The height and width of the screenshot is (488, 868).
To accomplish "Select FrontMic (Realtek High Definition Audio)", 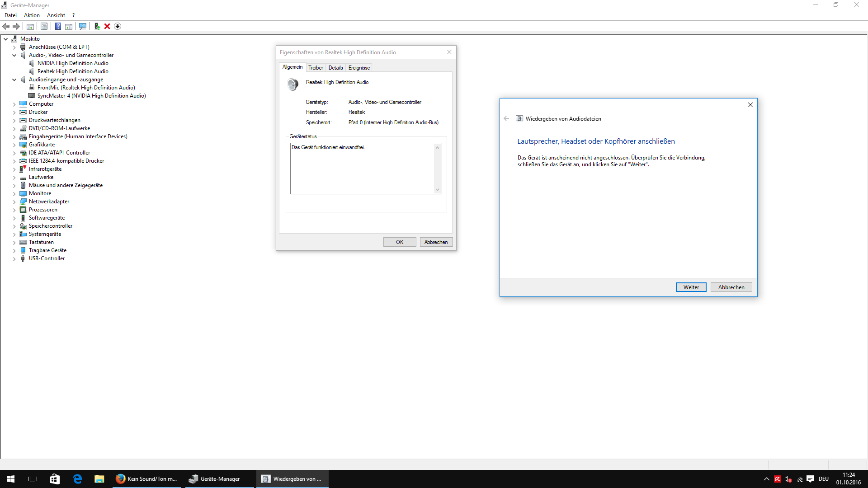I will [86, 88].
